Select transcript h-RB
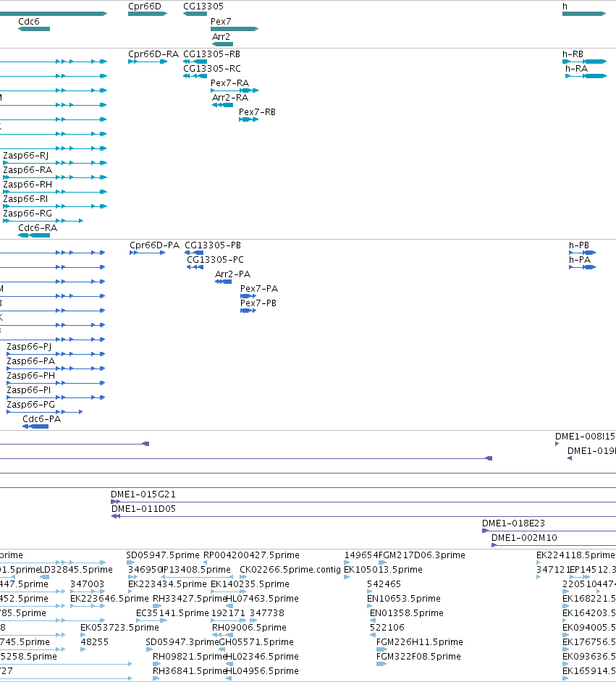This screenshot has height=682, width=616. coord(584,62)
